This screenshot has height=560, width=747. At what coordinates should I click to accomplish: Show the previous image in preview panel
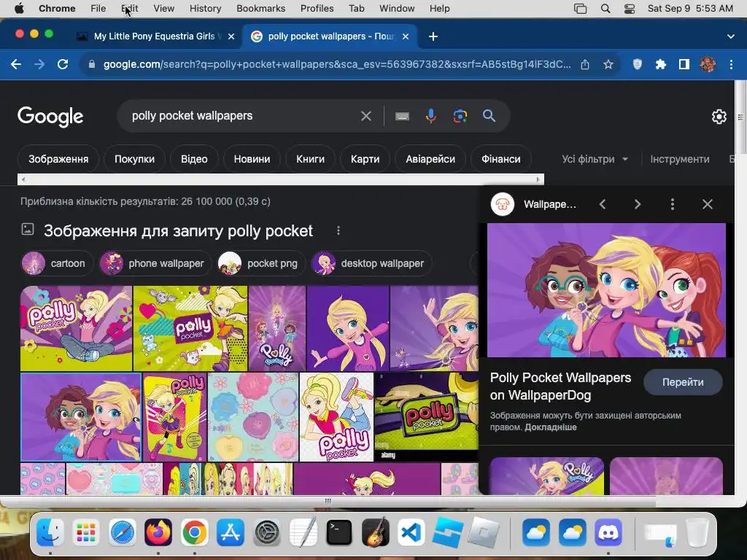click(x=602, y=204)
